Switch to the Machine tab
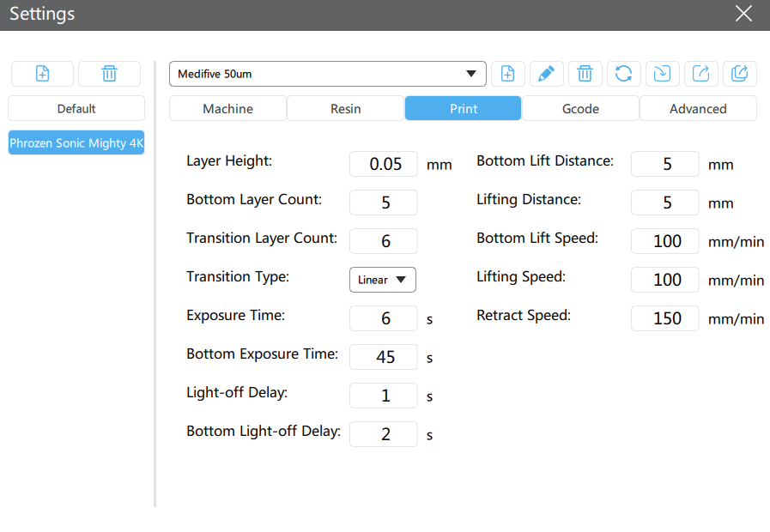 point(227,108)
